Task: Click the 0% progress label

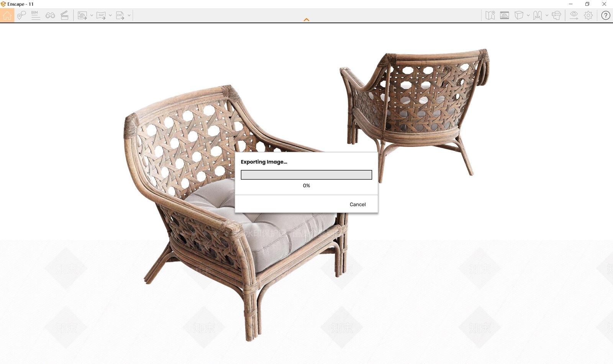Action: tap(306, 186)
